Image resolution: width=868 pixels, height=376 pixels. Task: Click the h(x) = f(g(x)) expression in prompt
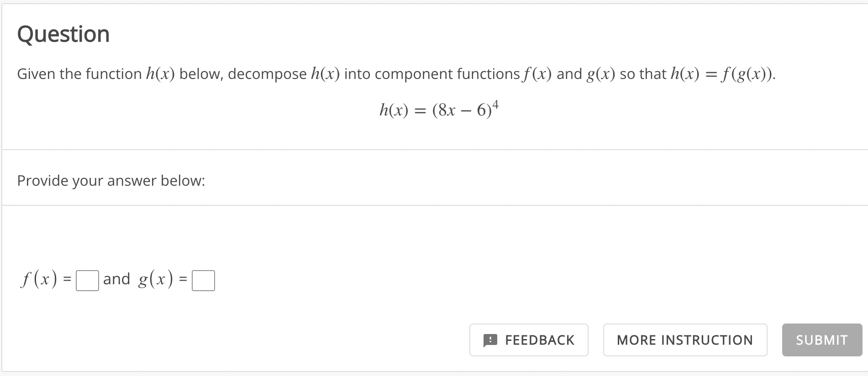coord(722,74)
